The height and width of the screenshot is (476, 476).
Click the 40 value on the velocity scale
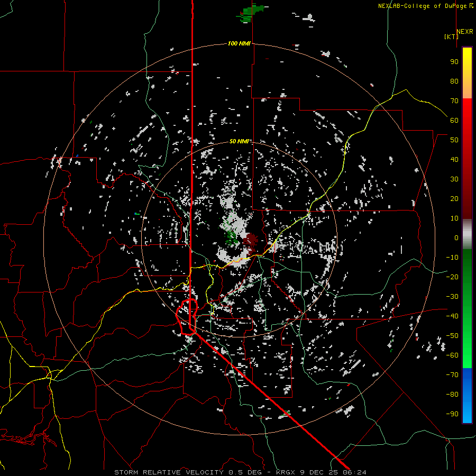(x=454, y=159)
